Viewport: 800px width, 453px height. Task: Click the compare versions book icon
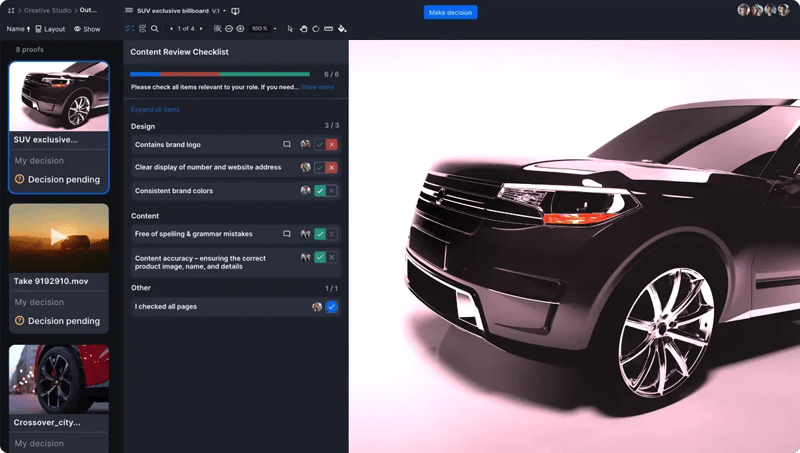235,11
